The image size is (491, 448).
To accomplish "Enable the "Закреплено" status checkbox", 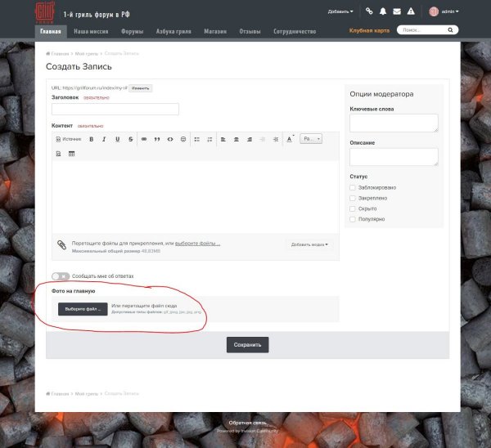I will point(353,198).
